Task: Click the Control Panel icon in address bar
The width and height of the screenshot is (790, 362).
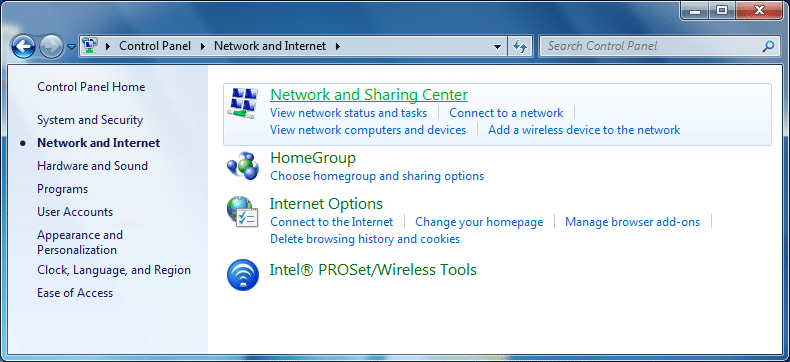Action: coord(90,46)
